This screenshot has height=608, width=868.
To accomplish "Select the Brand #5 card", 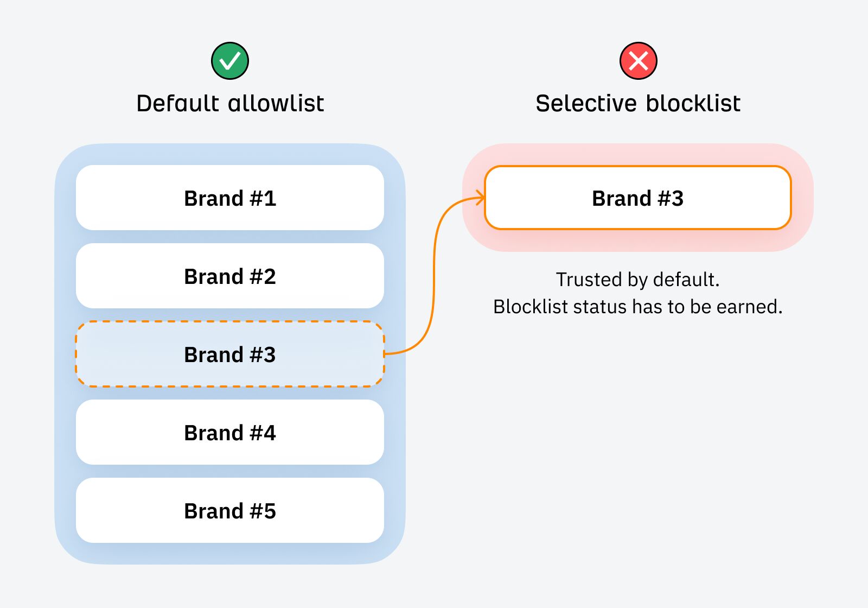I will click(x=230, y=511).
